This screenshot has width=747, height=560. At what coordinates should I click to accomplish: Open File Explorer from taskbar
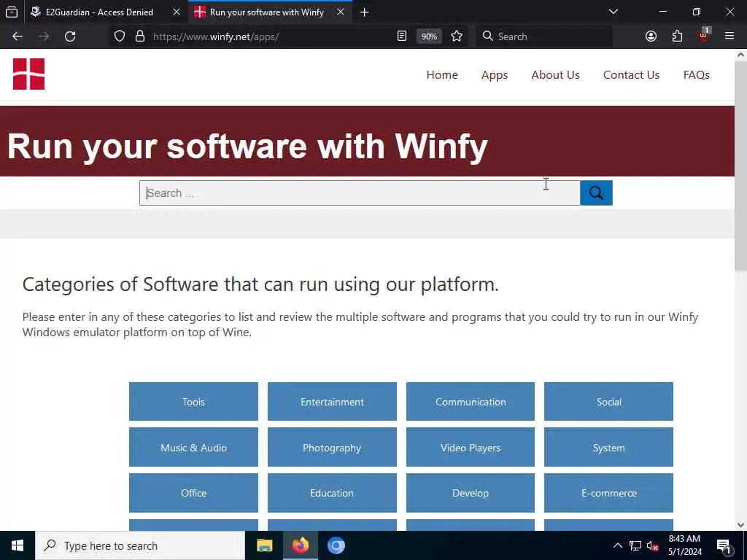(x=264, y=545)
